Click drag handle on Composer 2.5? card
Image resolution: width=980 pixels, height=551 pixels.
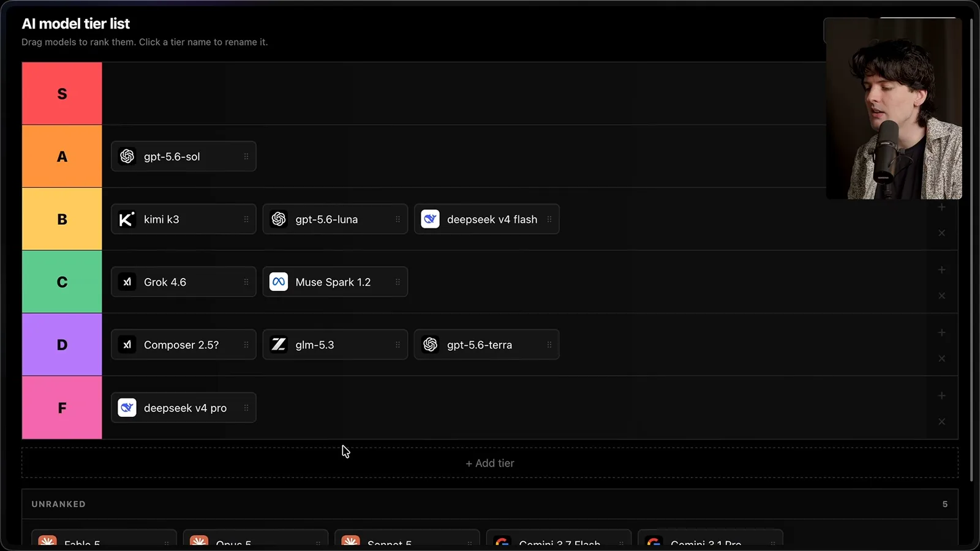pyautogui.click(x=246, y=345)
